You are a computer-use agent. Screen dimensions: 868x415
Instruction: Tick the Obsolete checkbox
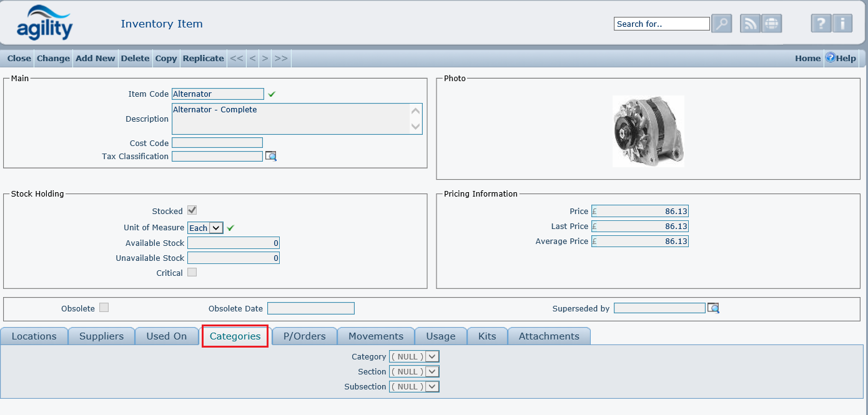(104, 308)
